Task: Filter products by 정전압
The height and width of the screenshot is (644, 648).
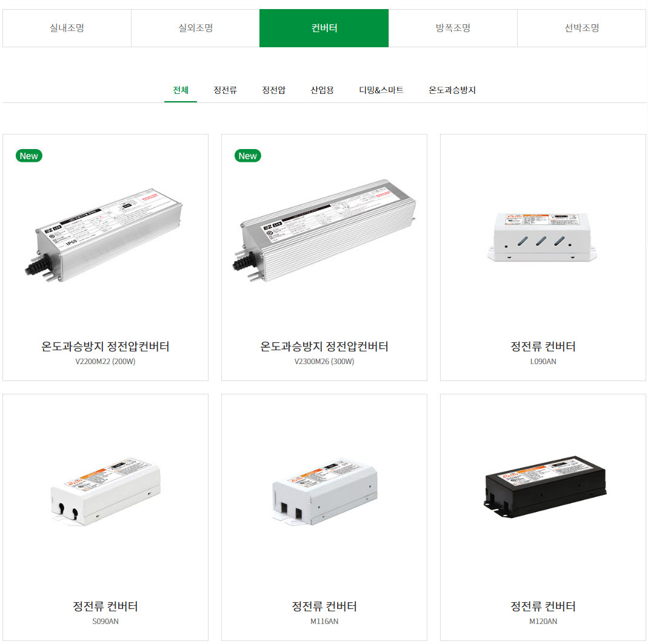Action: 273,90
